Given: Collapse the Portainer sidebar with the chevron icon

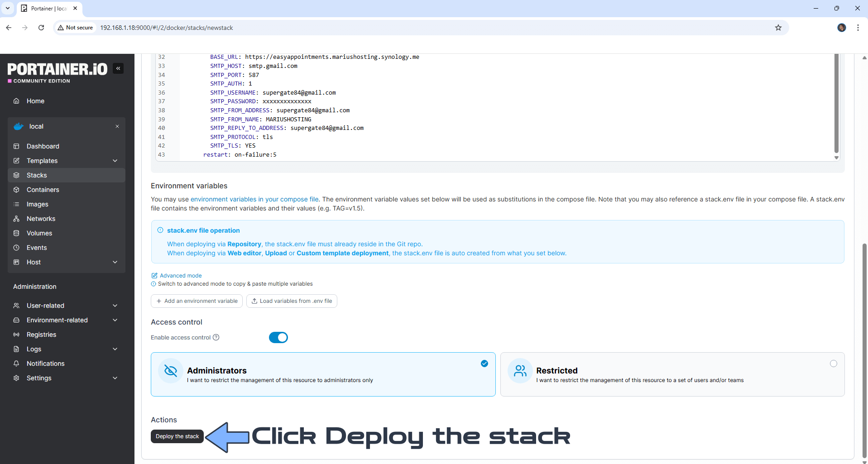Looking at the screenshot, I should click(x=118, y=68).
